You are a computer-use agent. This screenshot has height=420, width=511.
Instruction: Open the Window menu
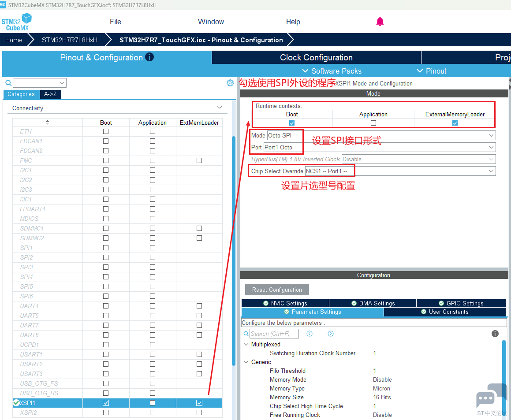click(211, 22)
